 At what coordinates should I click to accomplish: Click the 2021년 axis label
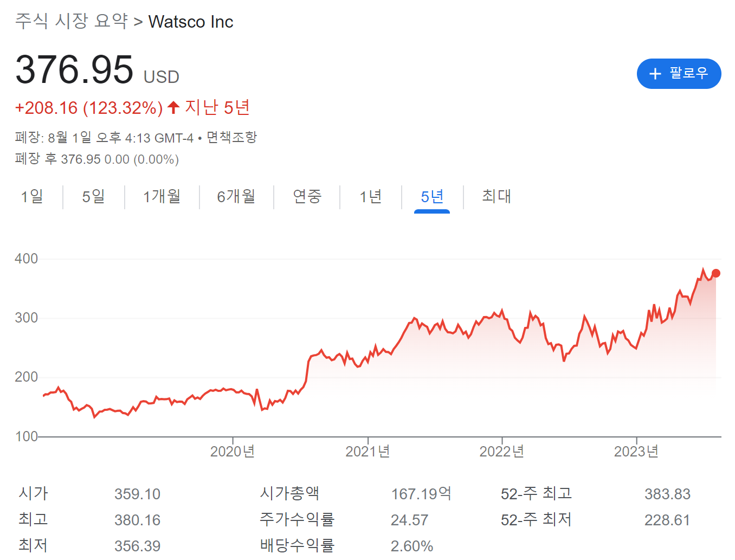click(367, 451)
